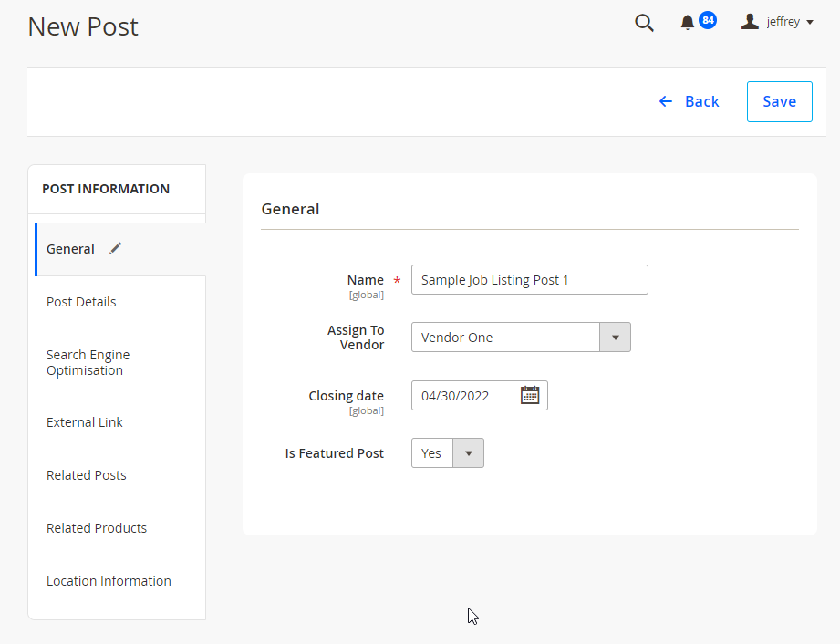Open the Is Featured Post dropdown
Screen dimensions: 840x644
click(x=447, y=452)
